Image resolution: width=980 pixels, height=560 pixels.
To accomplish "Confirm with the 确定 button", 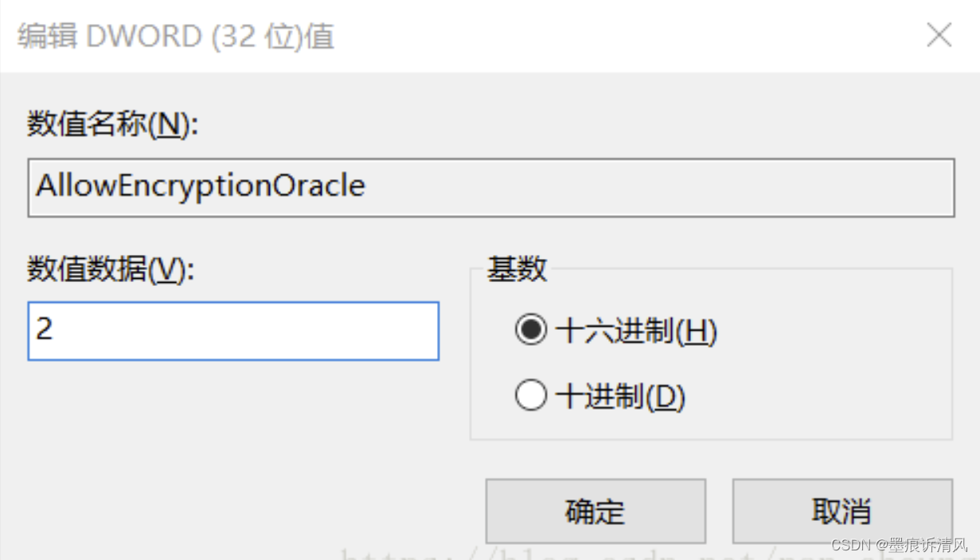I will click(x=595, y=511).
